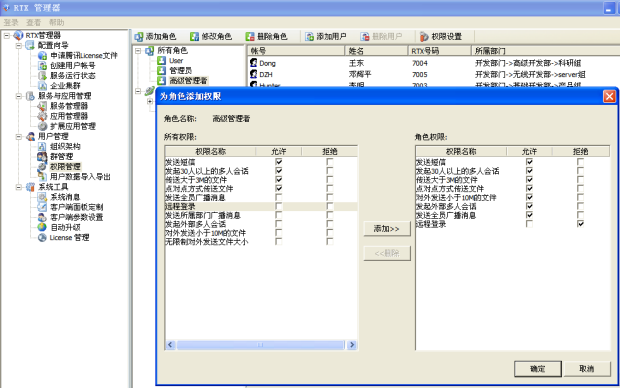Image resolution: width=620 pixels, height=388 pixels.
Task: Click the 确定 button
Action: coord(538,369)
